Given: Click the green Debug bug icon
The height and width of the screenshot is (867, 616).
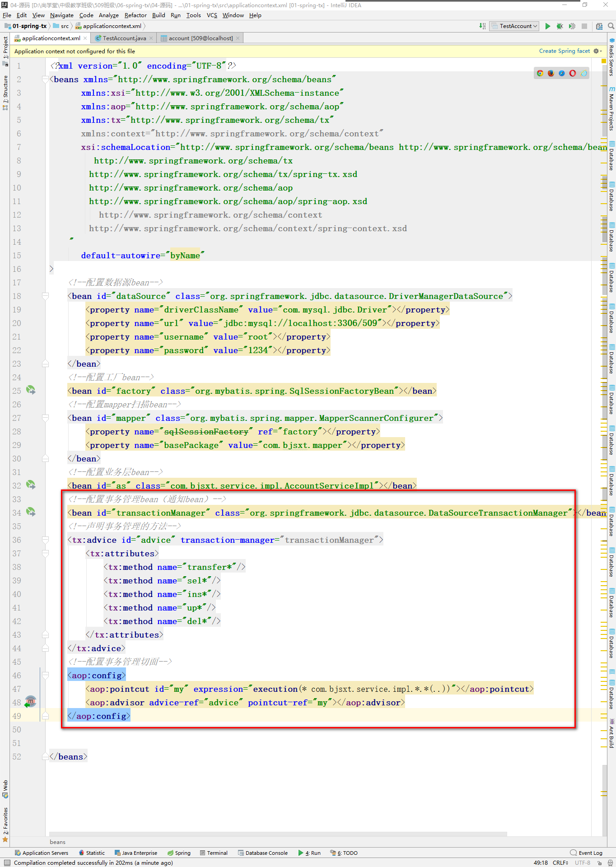Looking at the screenshot, I should click(560, 26).
